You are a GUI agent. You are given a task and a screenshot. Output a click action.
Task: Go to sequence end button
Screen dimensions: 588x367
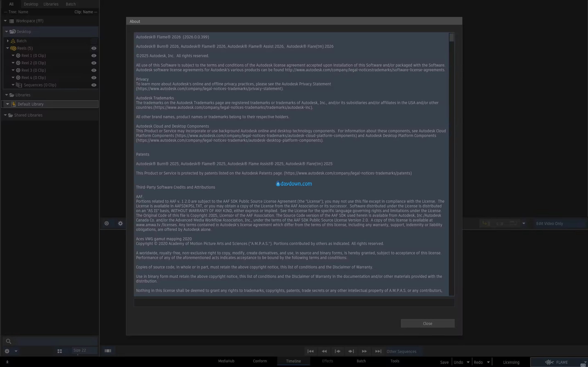[378, 351]
